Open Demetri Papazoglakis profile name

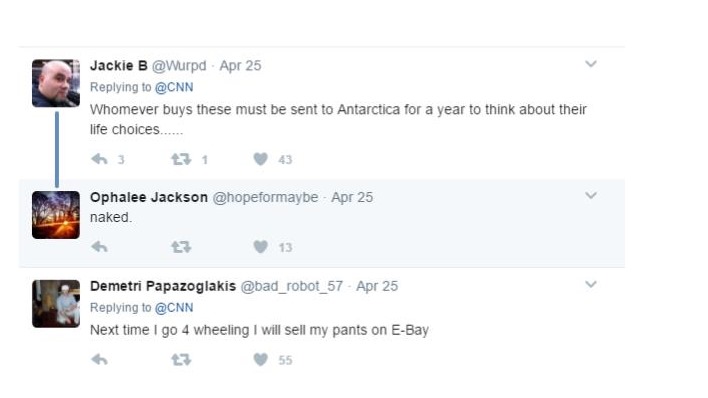point(163,286)
